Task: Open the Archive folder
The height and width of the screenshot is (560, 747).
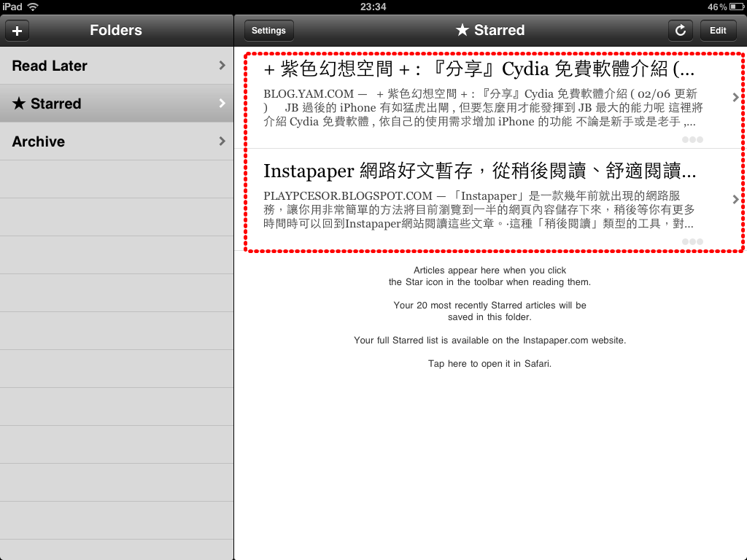Action: tap(117, 141)
